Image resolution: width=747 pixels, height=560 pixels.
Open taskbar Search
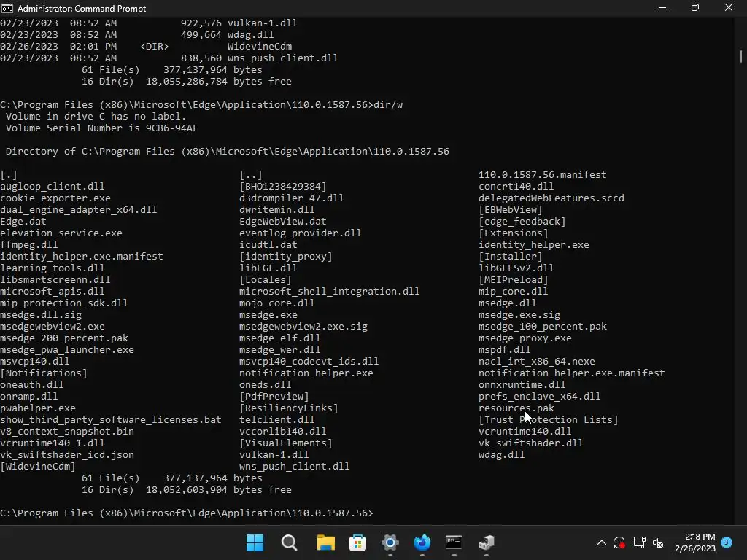tap(289, 542)
